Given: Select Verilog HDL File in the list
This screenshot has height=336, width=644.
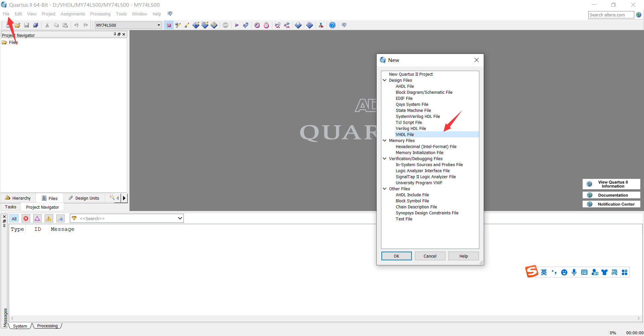Looking at the screenshot, I should [x=411, y=128].
